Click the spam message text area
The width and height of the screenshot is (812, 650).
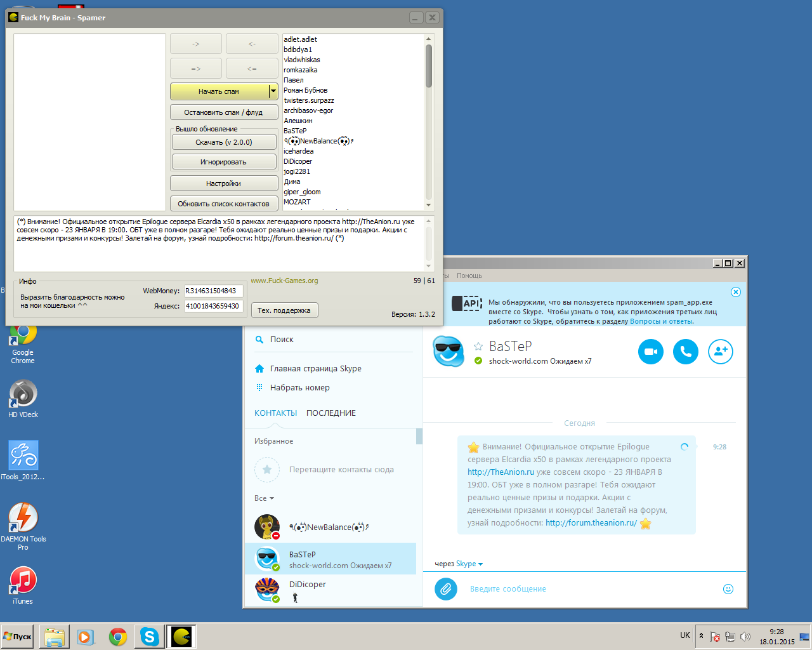click(219, 244)
